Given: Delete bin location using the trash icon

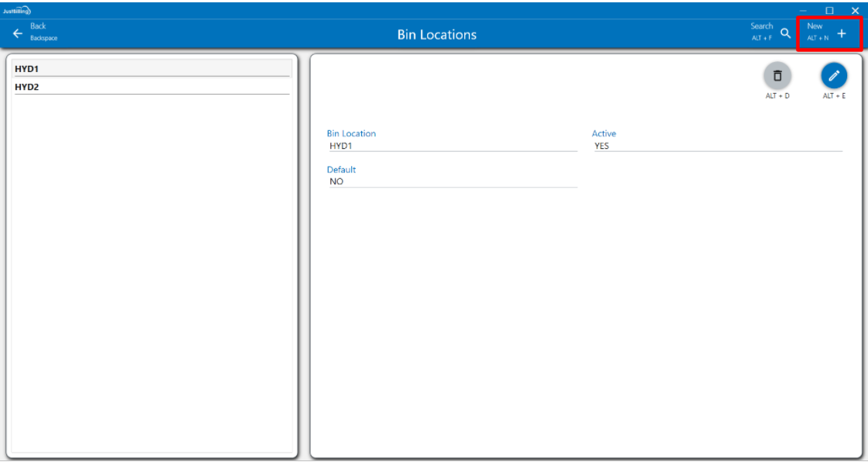Looking at the screenshot, I should click(x=777, y=76).
